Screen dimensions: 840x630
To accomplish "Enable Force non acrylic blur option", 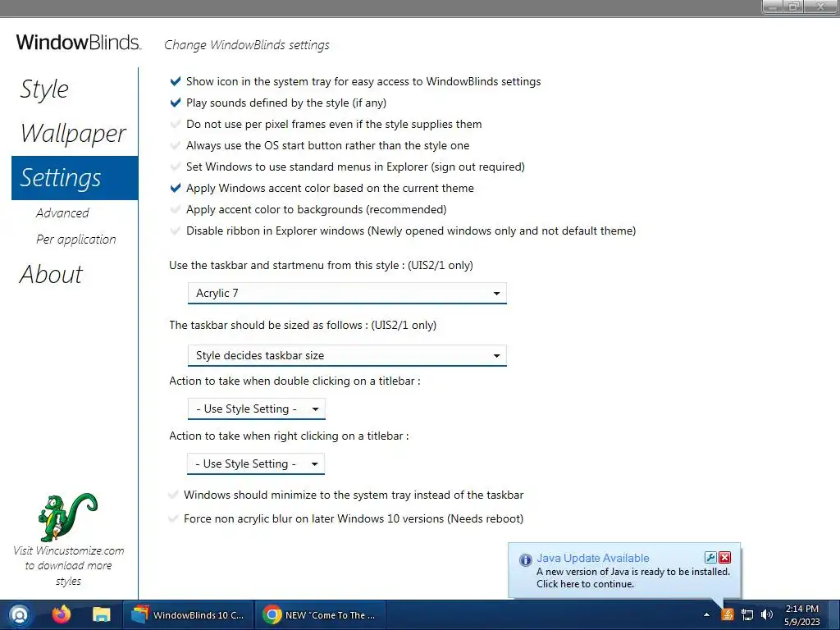I will (173, 518).
